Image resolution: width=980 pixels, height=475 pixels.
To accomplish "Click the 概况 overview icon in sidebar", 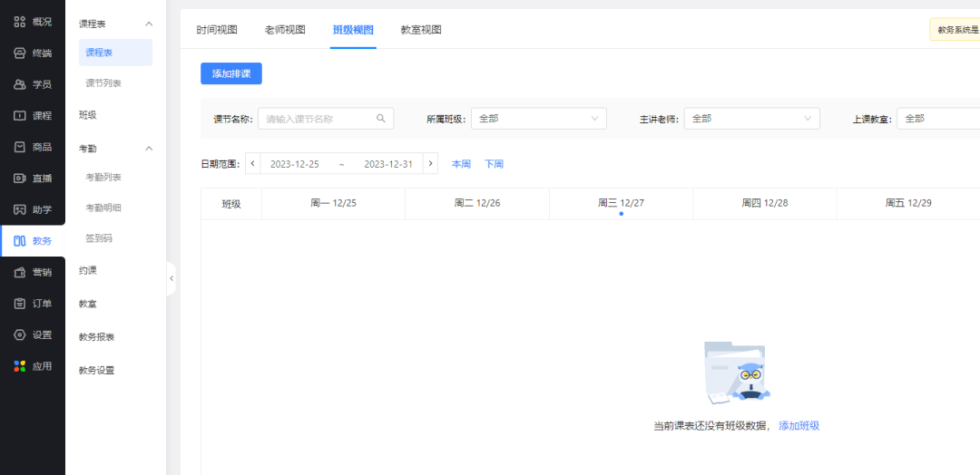I will 19,22.
